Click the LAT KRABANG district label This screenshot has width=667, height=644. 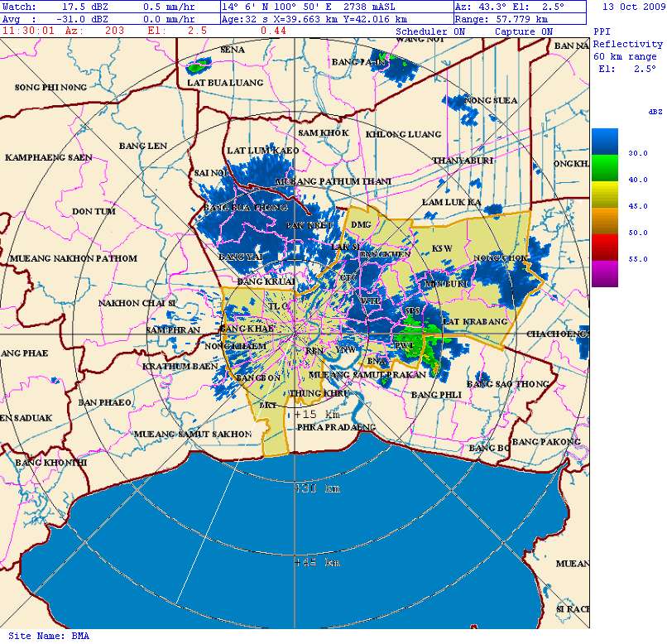coord(474,321)
